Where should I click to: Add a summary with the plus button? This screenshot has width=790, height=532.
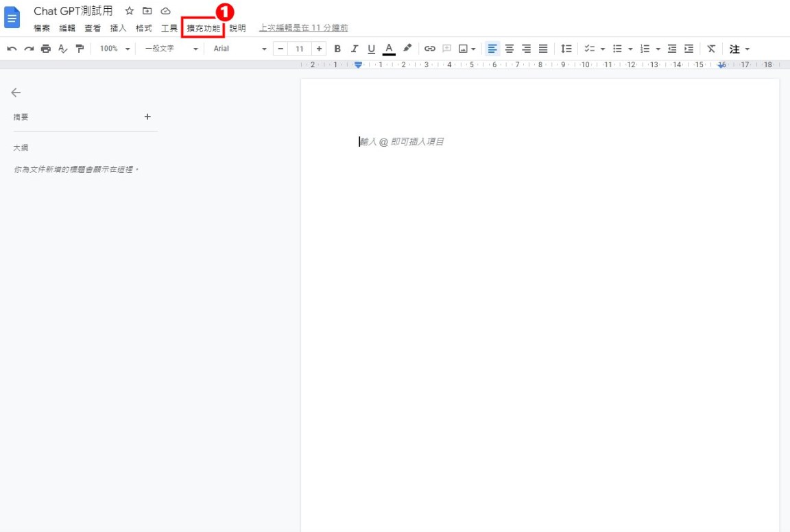(x=147, y=117)
